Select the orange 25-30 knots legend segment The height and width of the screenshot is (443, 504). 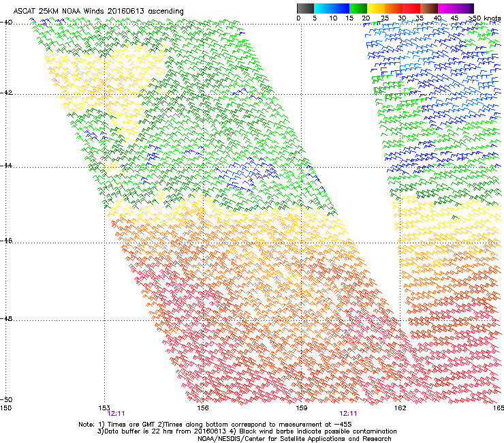click(x=394, y=8)
